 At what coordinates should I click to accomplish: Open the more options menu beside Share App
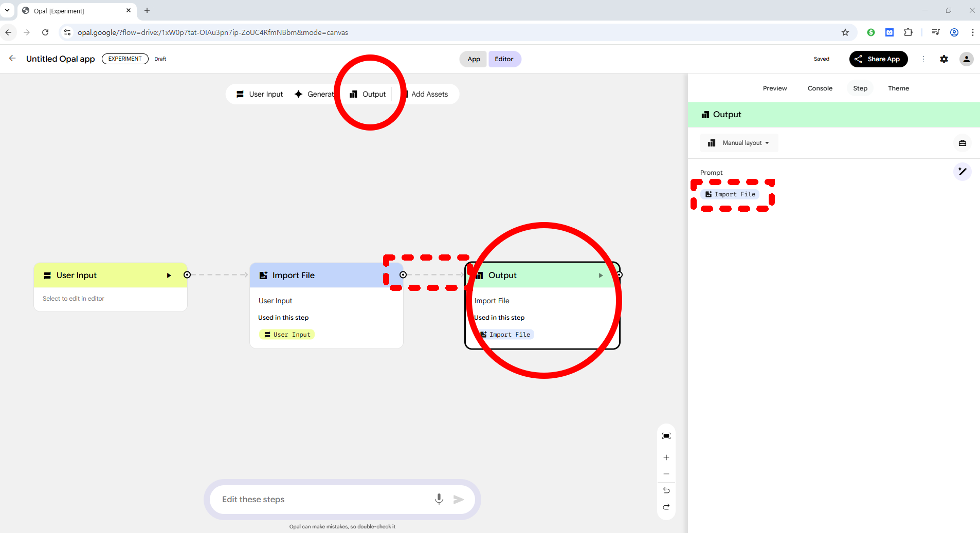(923, 59)
